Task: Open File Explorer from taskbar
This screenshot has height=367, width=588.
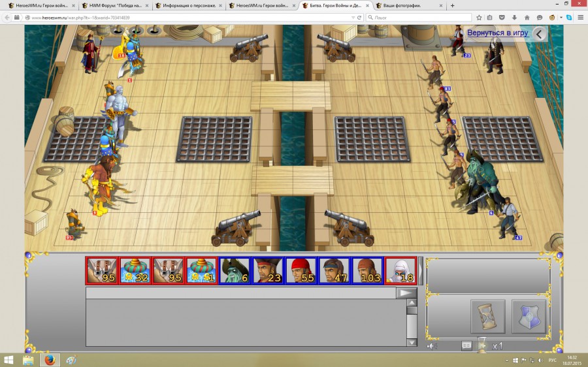Action: point(29,360)
